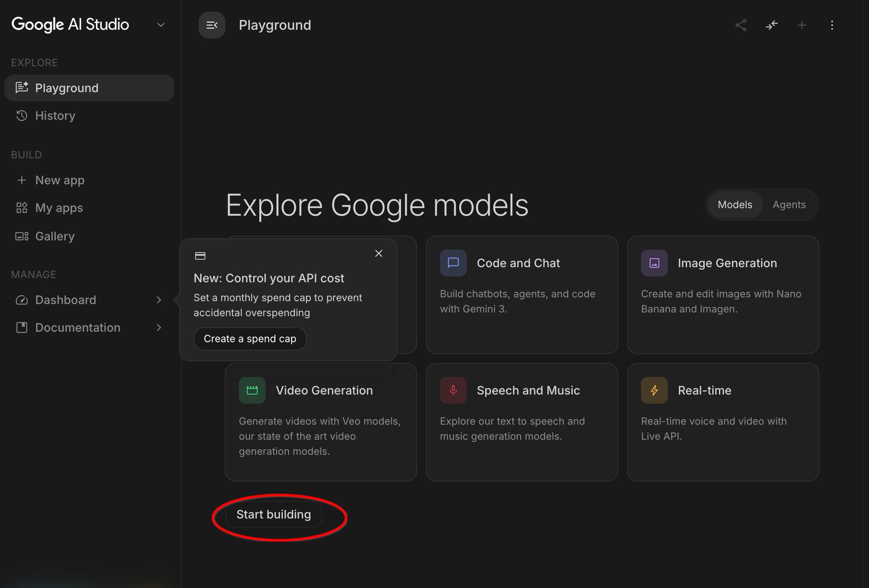Click the EXPLORE section label
Viewport: 869px width, 588px height.
click(x=34, y=63)
